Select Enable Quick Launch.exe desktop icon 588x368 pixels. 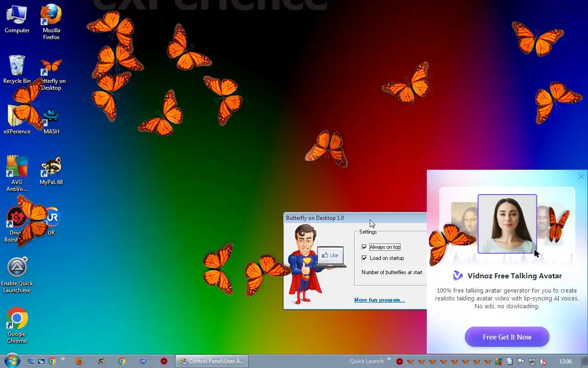(x=17, y=275)
